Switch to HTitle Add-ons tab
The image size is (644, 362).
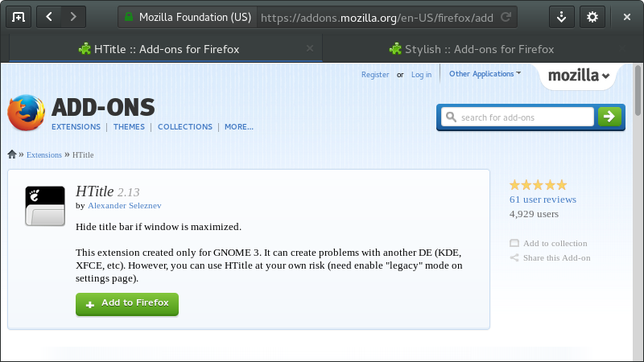pos(166,49)
